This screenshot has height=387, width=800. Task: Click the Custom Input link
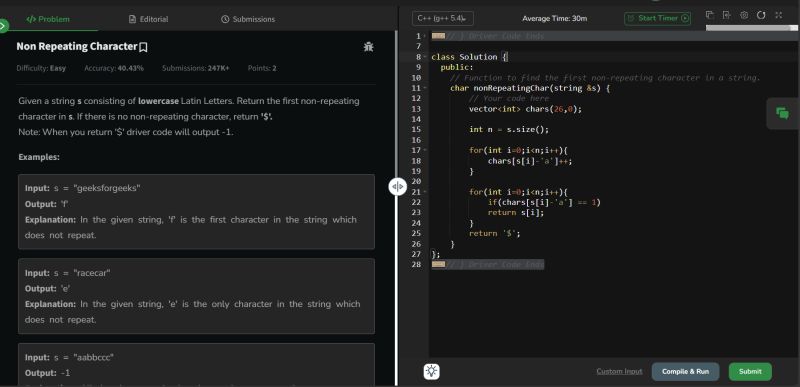[x=619, y=371]
